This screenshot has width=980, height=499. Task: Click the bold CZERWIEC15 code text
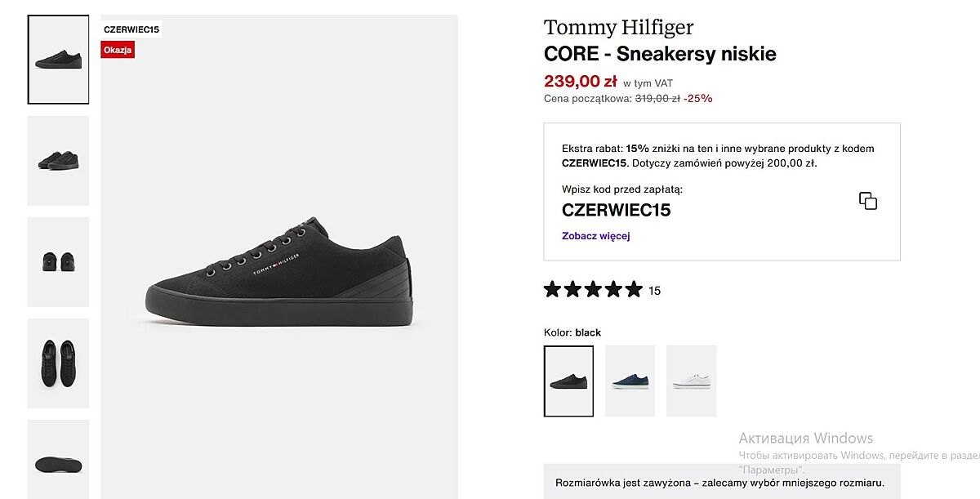616,210
